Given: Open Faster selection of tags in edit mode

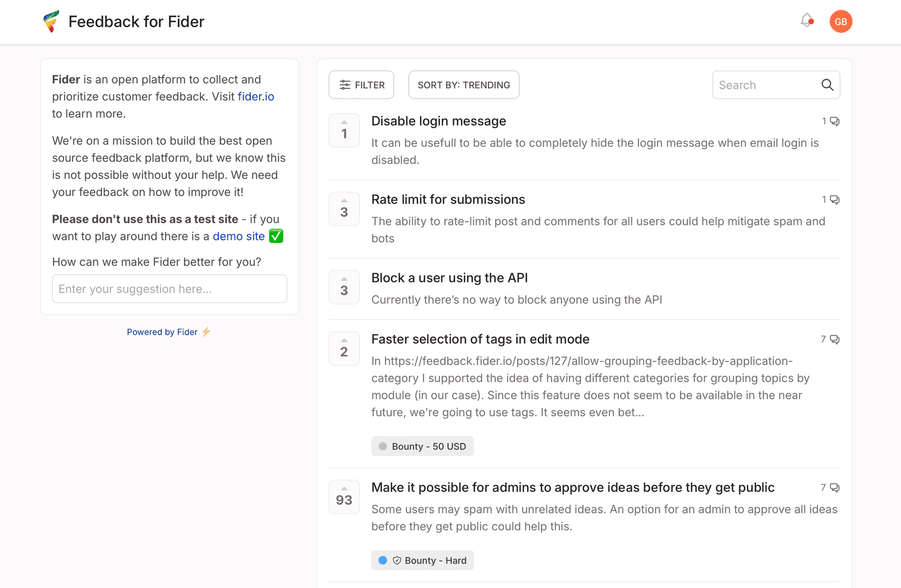Looking at the screenshot, I should 480,339.
